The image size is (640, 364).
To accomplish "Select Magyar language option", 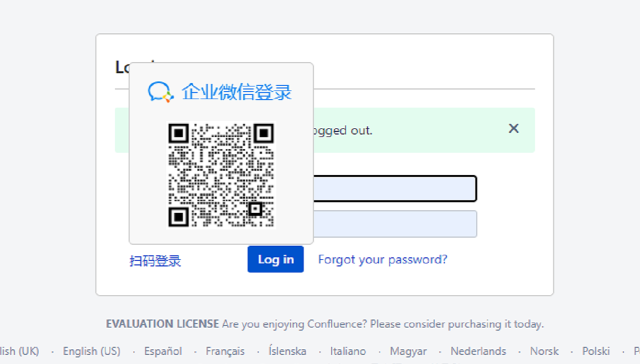I will (408, 351).
